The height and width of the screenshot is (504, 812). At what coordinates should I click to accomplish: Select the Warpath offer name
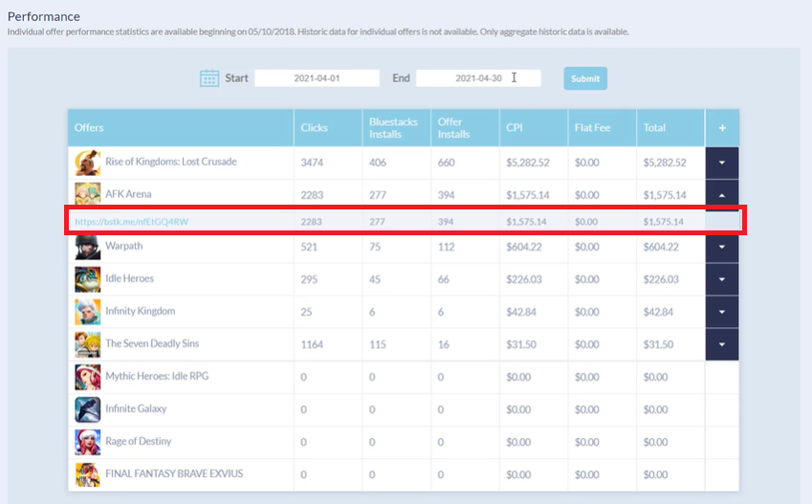[123, 246]
